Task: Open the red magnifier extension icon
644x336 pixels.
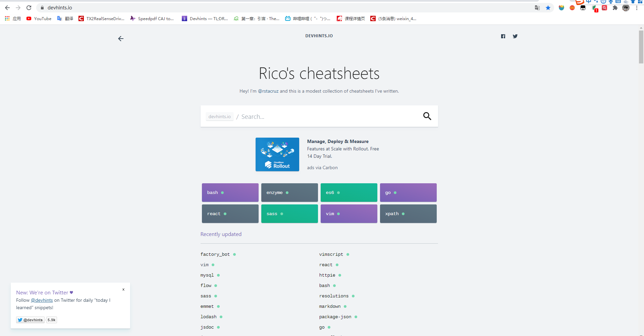Action: 604,8
